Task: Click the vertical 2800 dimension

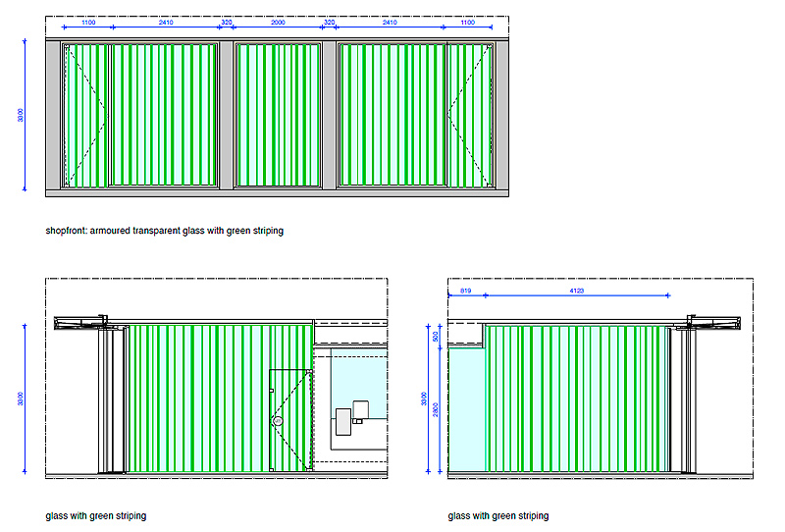Action: (436, 409)
